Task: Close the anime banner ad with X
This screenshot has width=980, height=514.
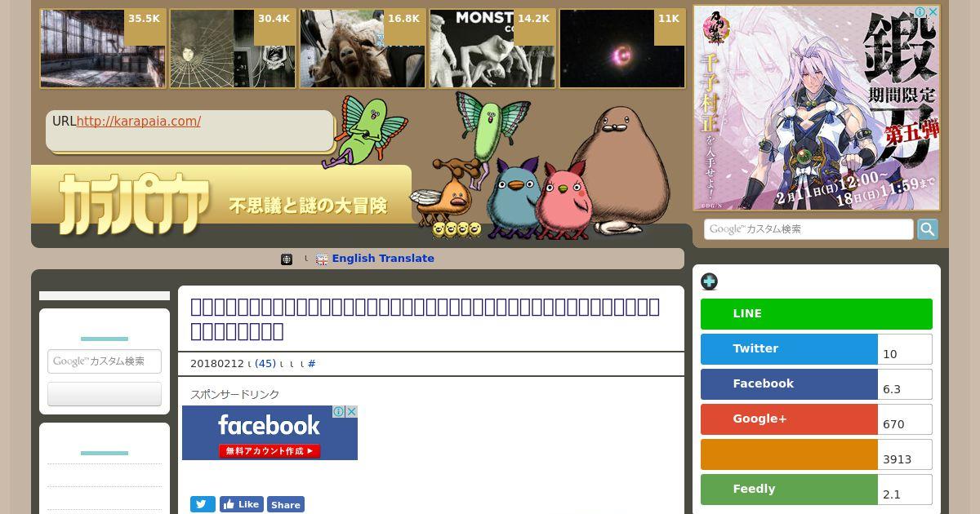Action: click(x=933, y=12)
